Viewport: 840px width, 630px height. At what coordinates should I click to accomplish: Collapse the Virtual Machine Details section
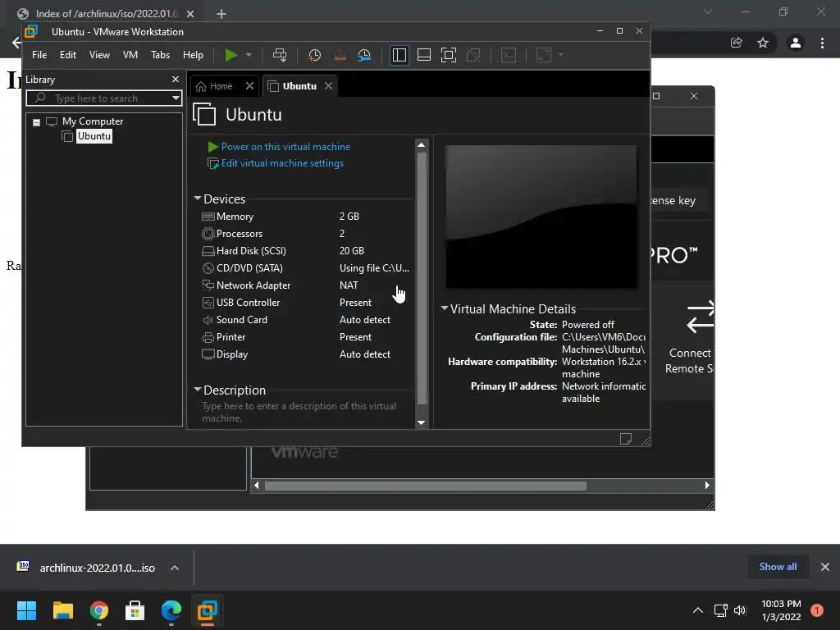444,308
